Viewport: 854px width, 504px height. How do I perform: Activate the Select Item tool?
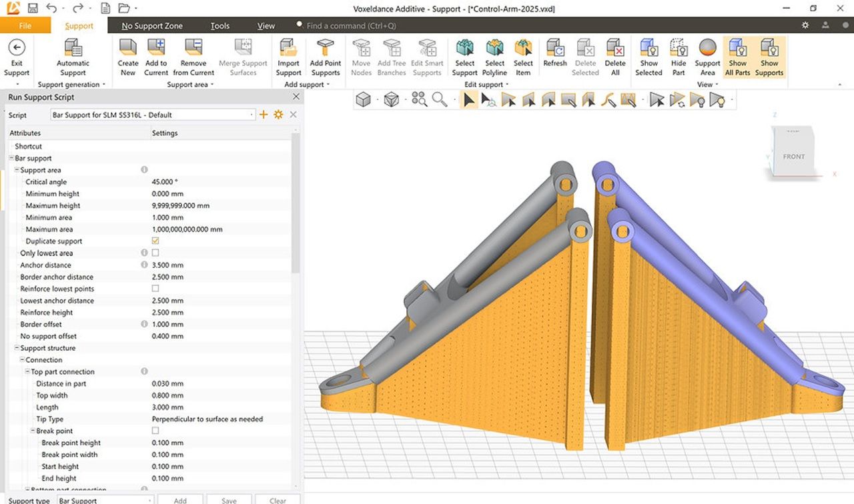pos(523,58)
